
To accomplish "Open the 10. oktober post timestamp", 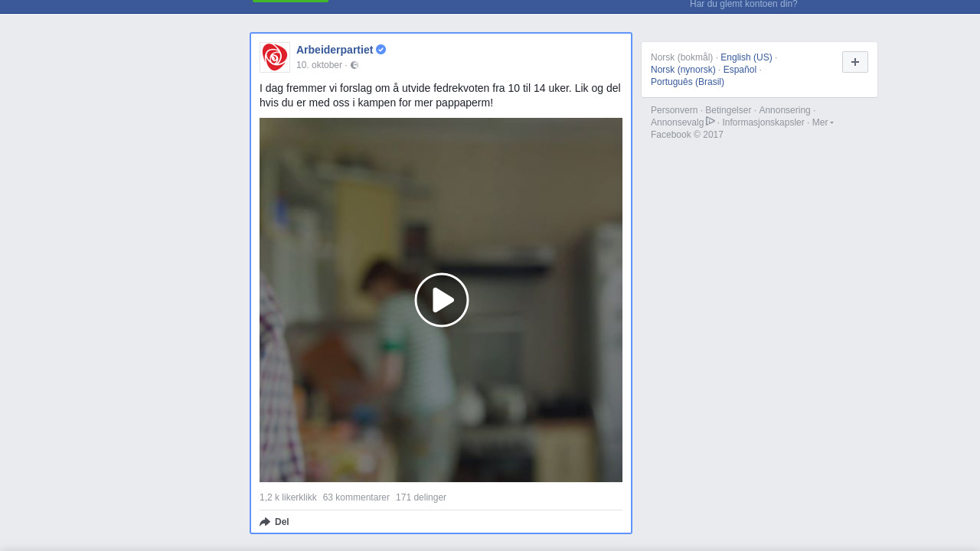I will tap(318, 66).
